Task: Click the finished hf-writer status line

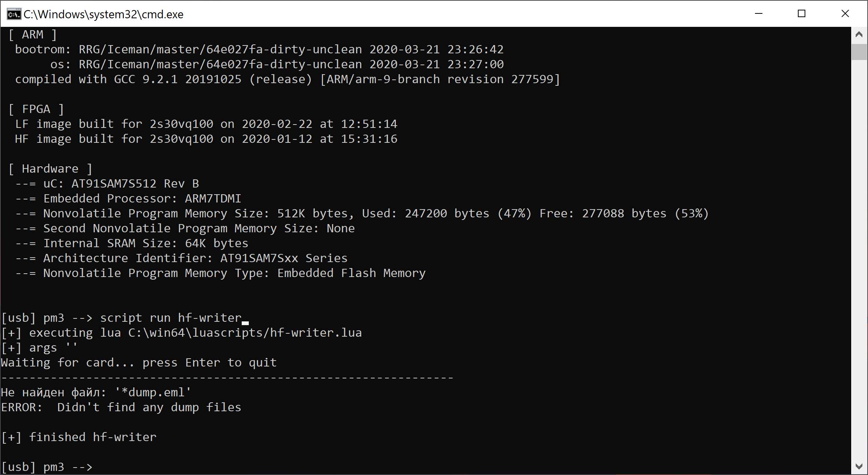Action: point(78,437)
